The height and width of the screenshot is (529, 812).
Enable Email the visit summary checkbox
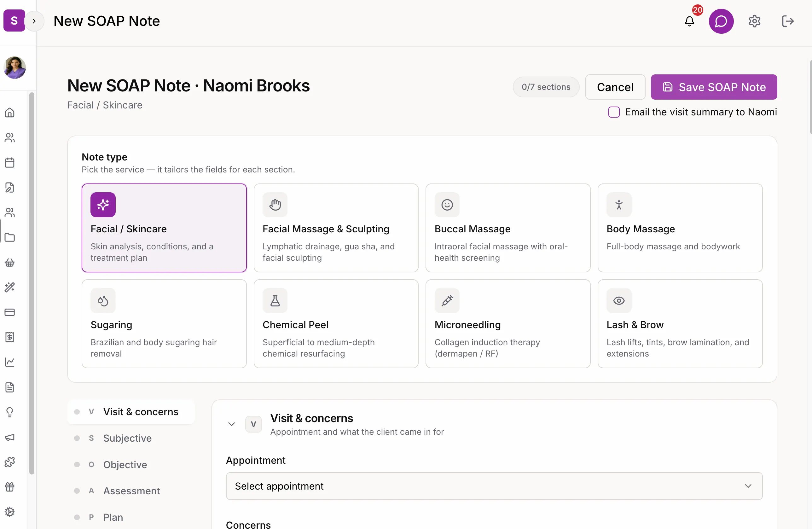click(x=614, y=112)
